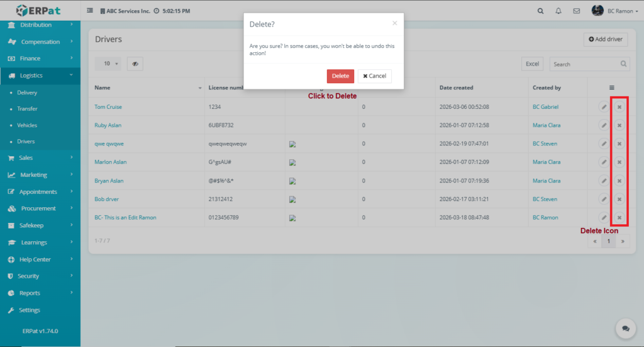The image size is (644, 347).
Task: Expand the Safekeep sidebar menu
Action: pyautogui.click(x=40, y=225)
